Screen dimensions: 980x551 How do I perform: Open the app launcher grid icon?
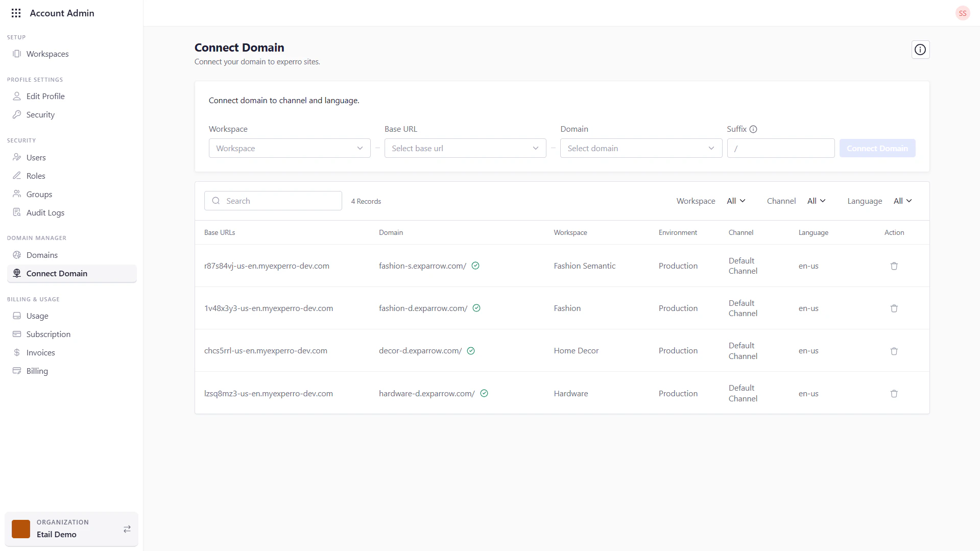point(16,13)
